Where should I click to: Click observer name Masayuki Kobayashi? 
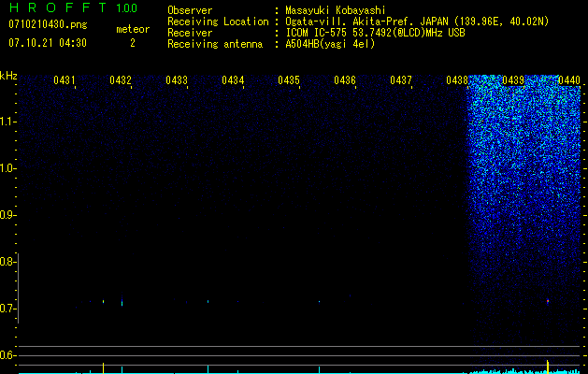(x=336, y=10)
